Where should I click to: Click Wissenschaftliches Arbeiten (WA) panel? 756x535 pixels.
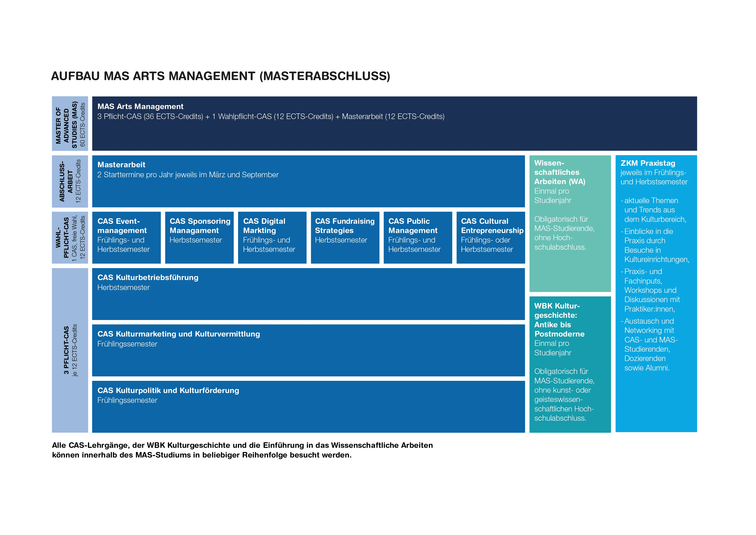click(570, 224)
